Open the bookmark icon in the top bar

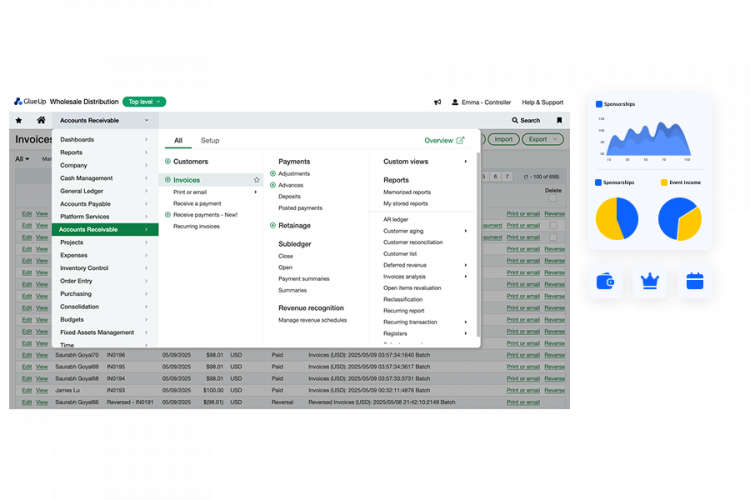(x=559, y=121)
